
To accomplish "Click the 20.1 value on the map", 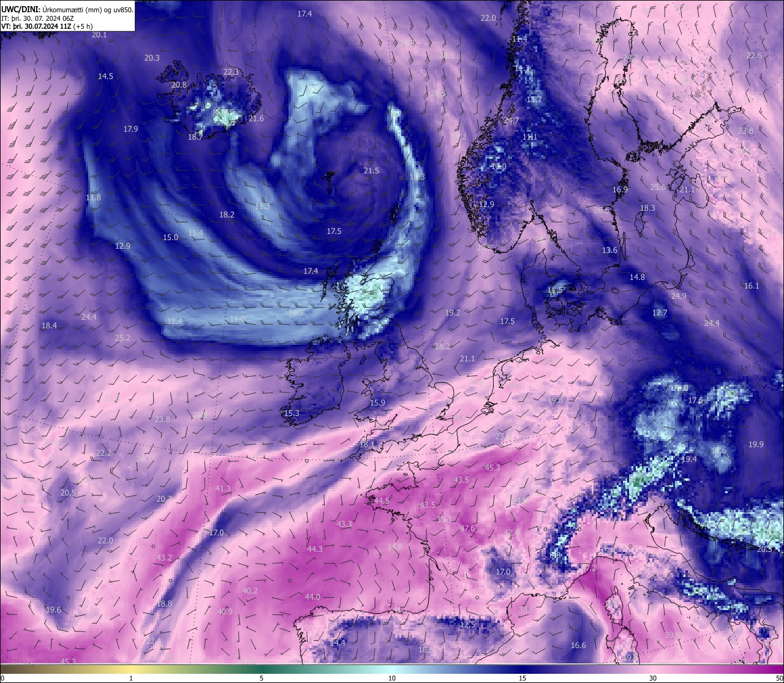I will [x=99, y=35].
